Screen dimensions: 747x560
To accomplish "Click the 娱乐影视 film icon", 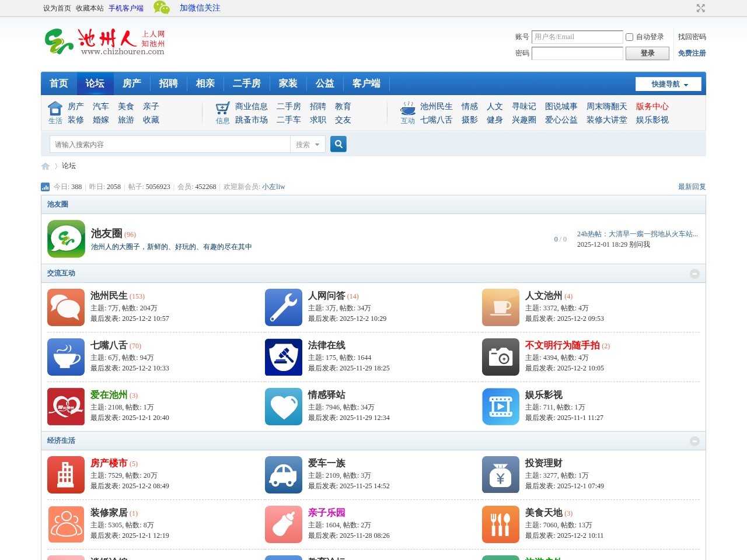I will coord(501,407).
